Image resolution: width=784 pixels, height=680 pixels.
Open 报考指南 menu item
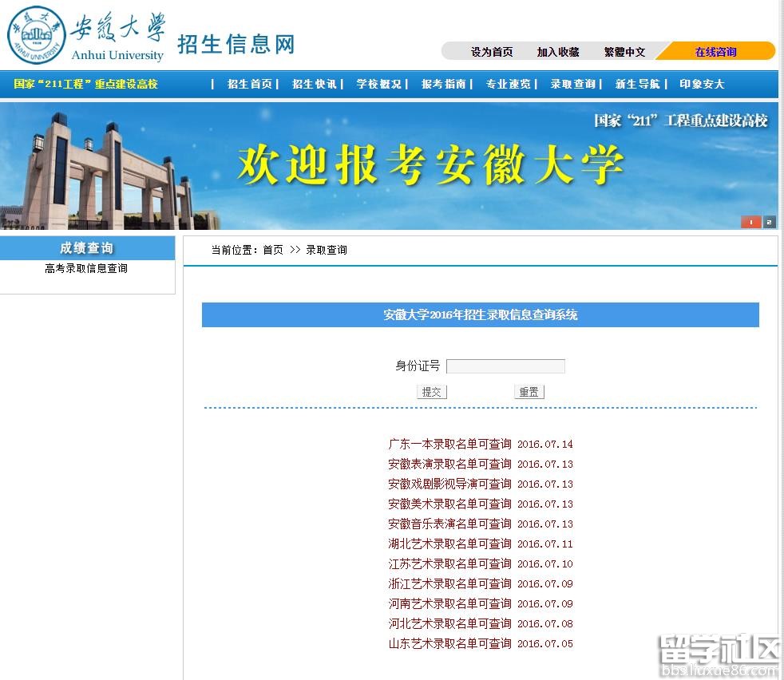(x=444, y=84)
